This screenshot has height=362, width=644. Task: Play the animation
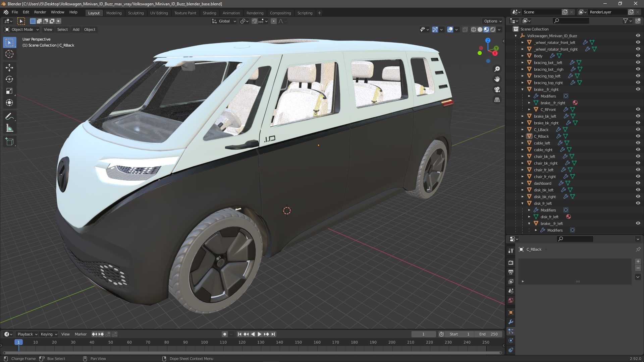(x=259, y=334)
